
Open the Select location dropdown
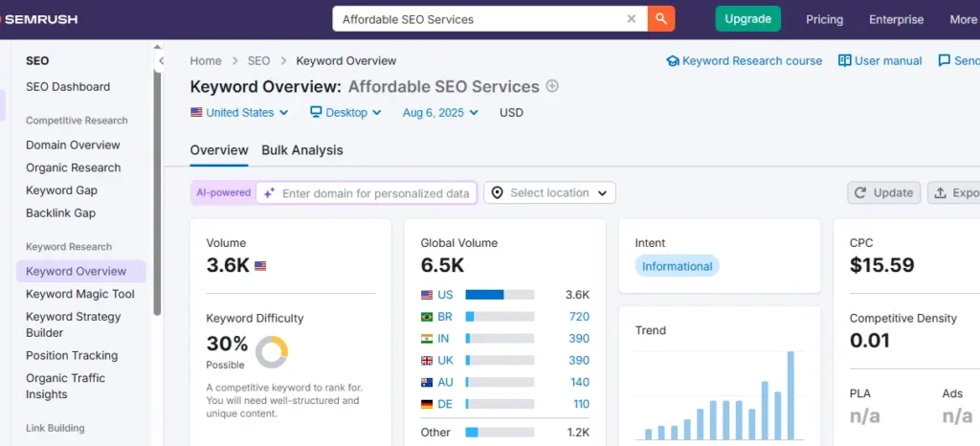click(x=549, y=192)
